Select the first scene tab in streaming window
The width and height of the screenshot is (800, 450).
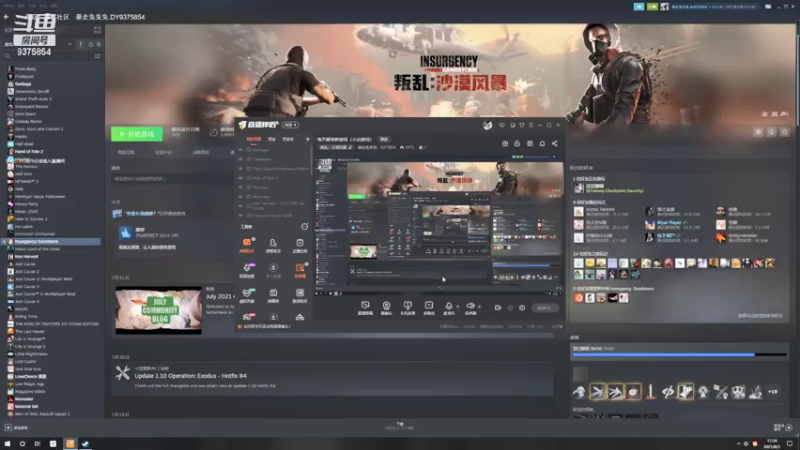pos(254,139)
